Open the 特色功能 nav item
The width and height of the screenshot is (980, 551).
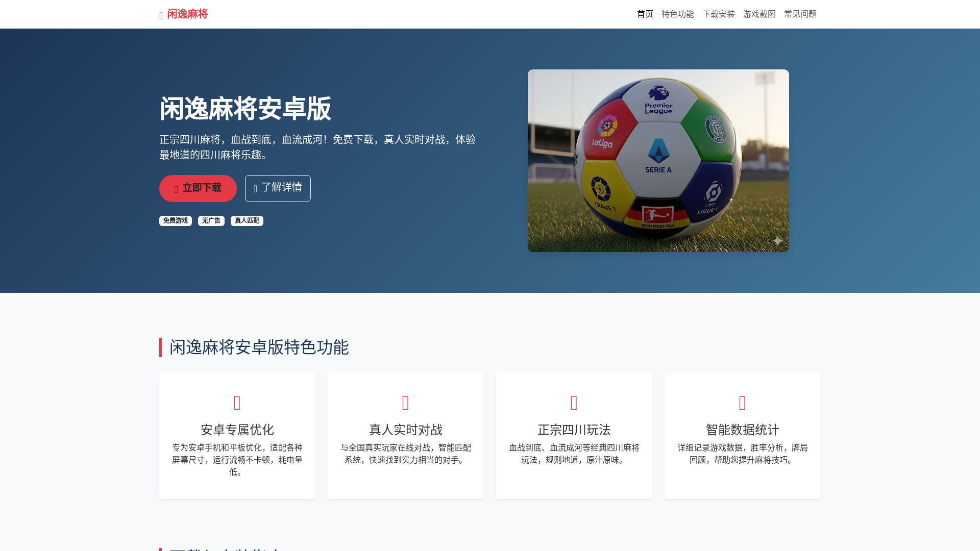[x=678, y=14]
